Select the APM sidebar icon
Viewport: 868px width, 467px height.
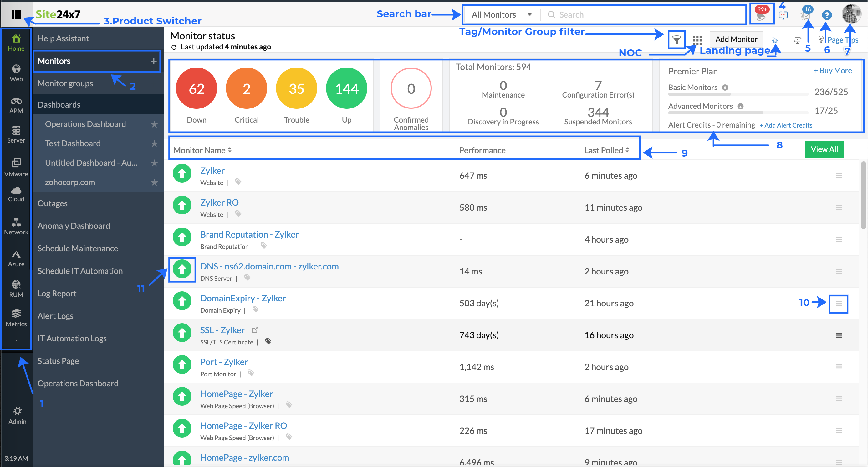click(16, 104)
